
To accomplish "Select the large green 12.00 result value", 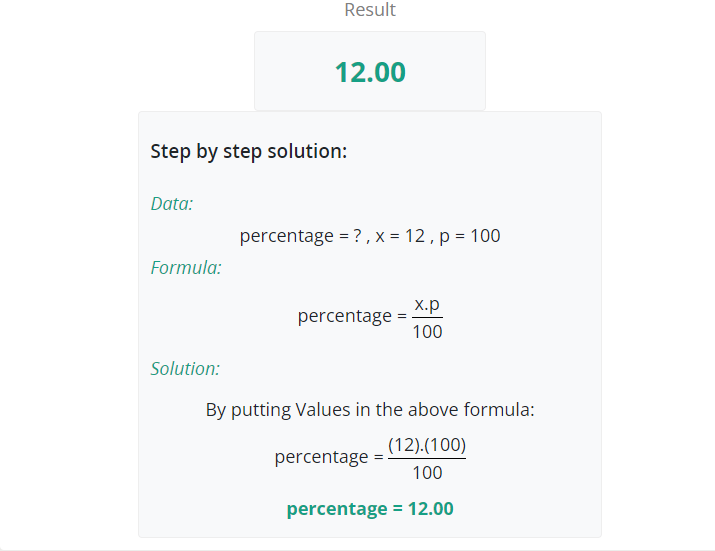I will pyautogui.click(x=370, y=72).
